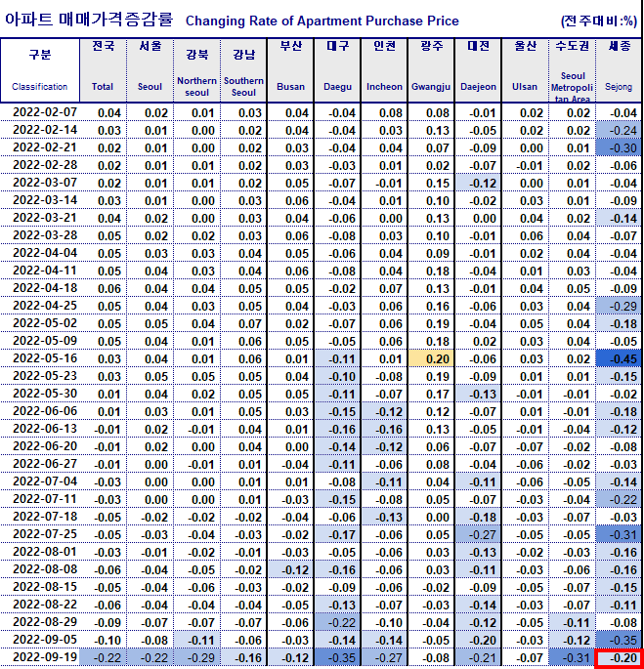Select Daegu value -0.22 on 2022-08-29
This screenshot has height=669, width=644.
tap(337, 622)
